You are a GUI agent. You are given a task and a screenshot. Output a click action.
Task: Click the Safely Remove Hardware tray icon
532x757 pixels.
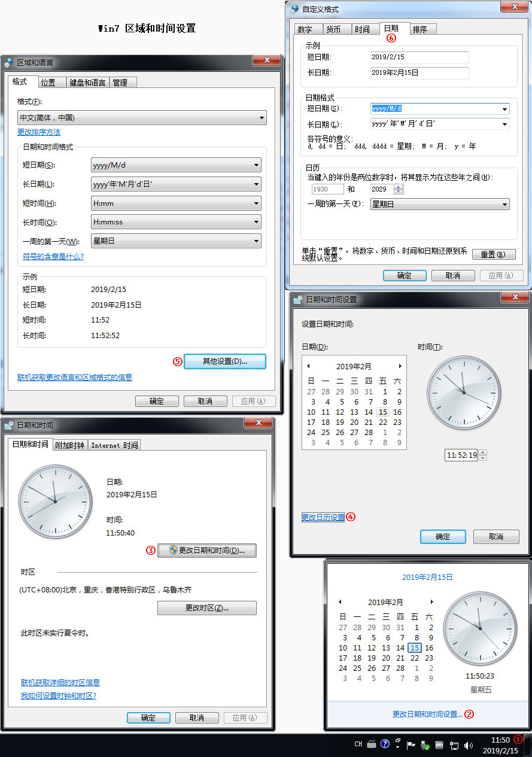coord(425,746)
